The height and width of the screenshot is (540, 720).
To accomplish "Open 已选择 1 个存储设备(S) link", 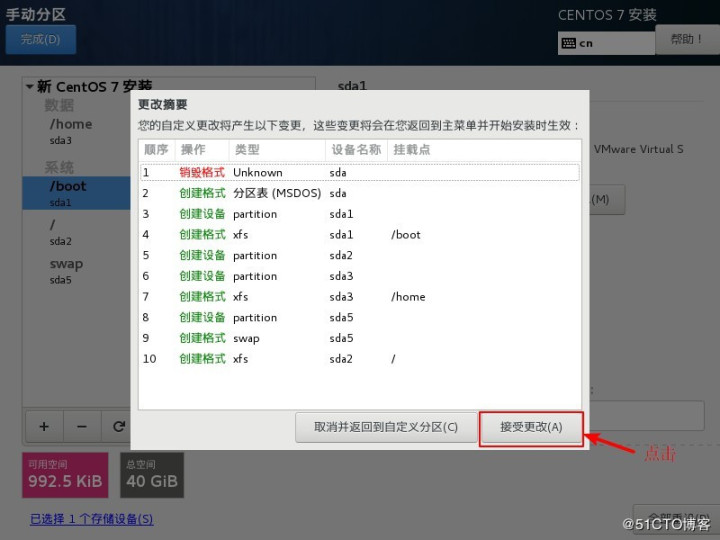I will coord(91,519).
